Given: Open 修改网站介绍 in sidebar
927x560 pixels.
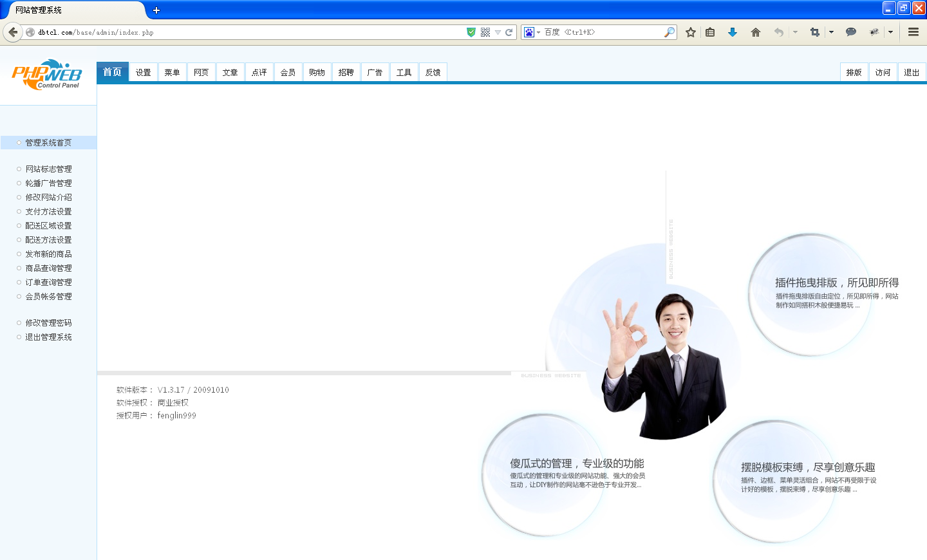Looking at the screenshot, I should coord(48,198).
